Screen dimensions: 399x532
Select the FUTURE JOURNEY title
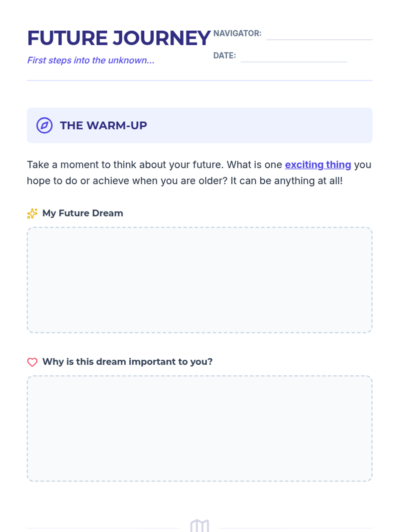(119, 38)
